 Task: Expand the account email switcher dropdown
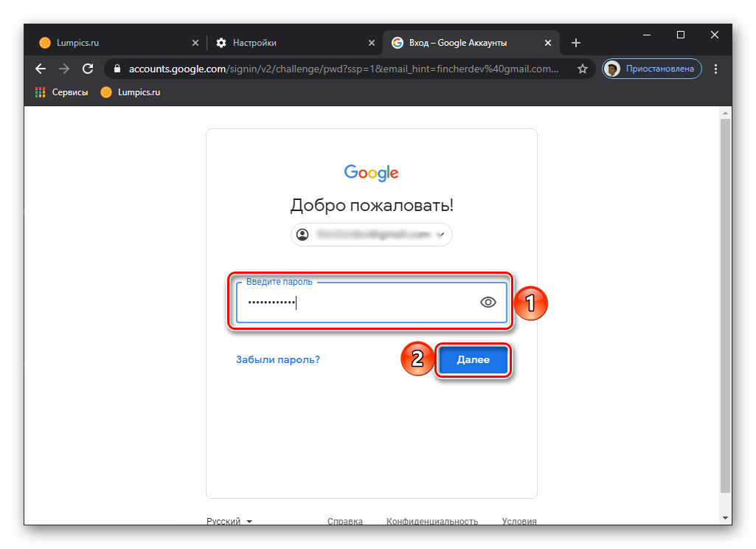point(371,235)
